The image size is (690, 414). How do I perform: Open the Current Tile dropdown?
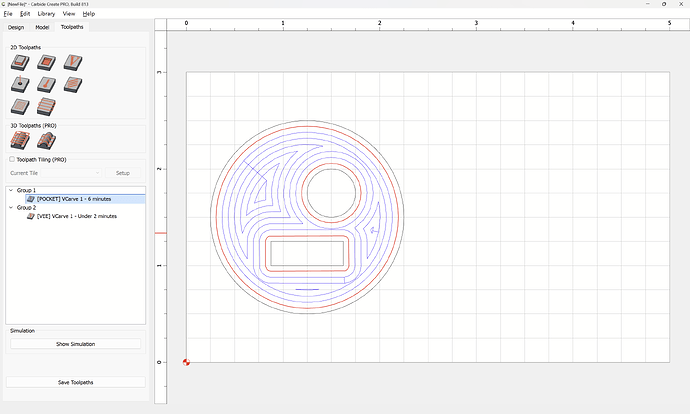click(71, 173)
